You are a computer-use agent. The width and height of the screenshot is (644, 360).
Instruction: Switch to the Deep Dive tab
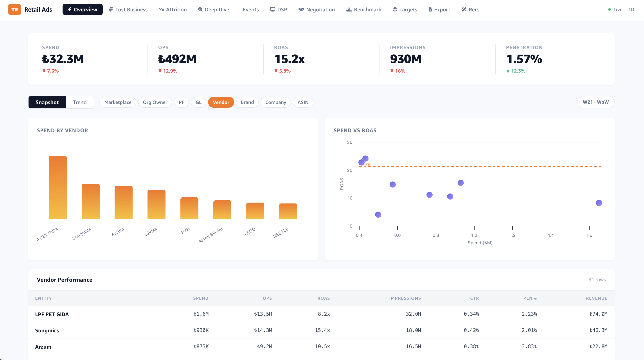(214, 9)
